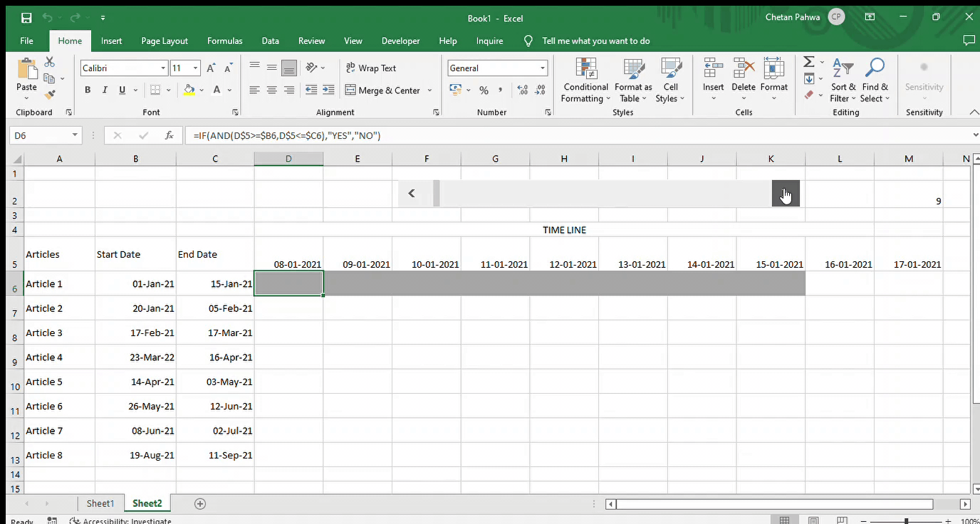Open the Calibri font dropdown

click(162, 68)
